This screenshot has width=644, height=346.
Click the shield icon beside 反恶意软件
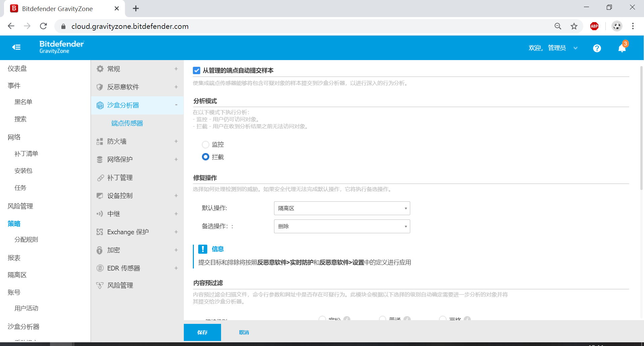click(100, 87)
